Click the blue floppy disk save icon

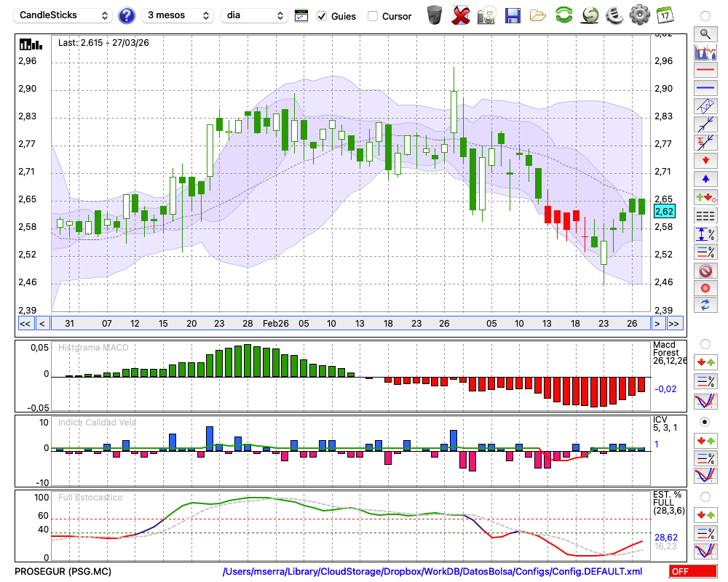[513, 15]
